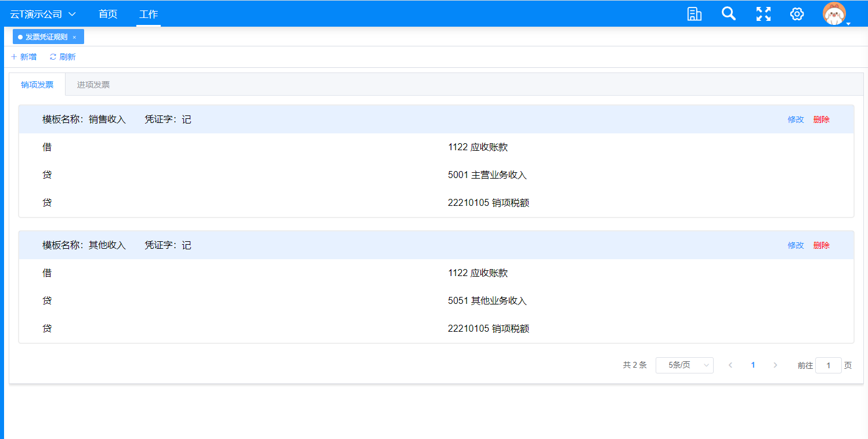Image resolution: width=868 pixels, height=439 pixels.
Task: Click the 前往 page number input field
Action: coord(828,365)
